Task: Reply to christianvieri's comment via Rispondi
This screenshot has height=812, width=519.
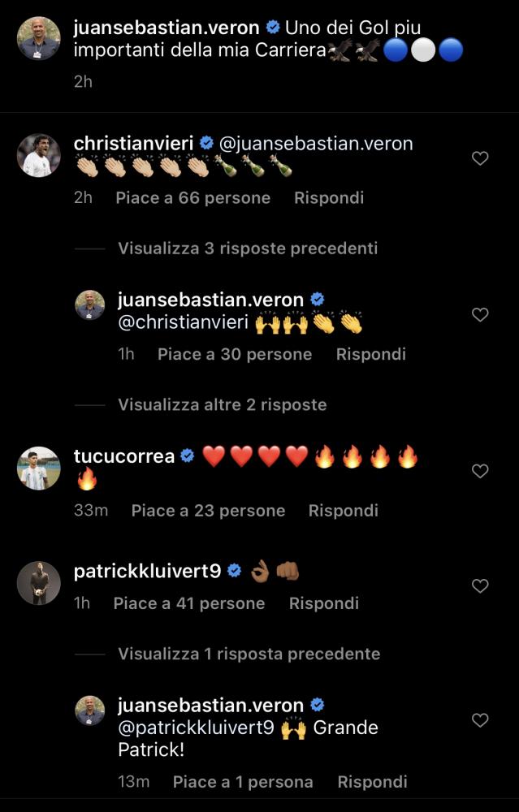Action: pos(329,198)
